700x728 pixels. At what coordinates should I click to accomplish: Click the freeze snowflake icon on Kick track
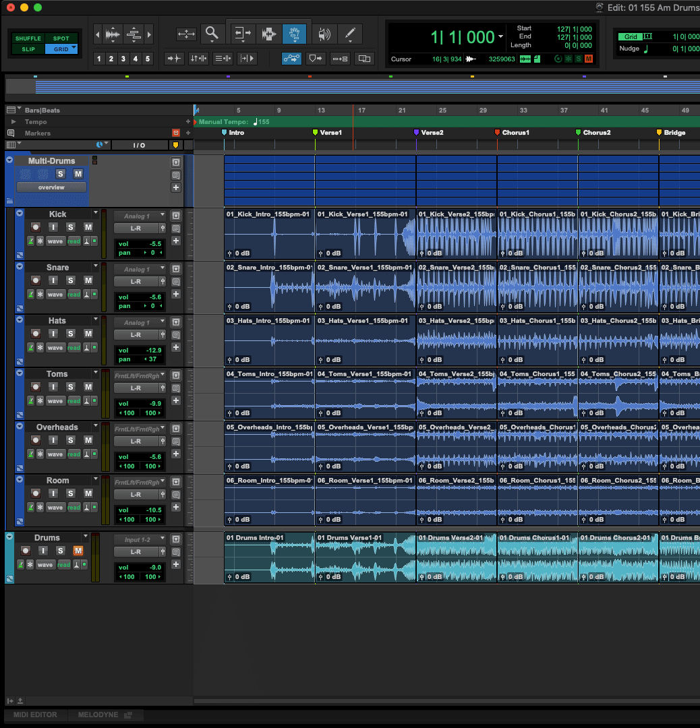(40, 241)
